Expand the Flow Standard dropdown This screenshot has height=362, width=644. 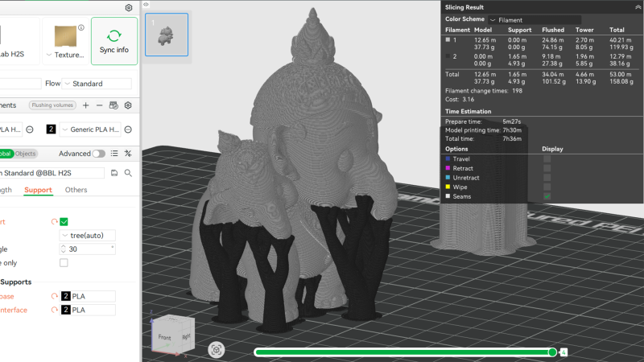[97, 84]
